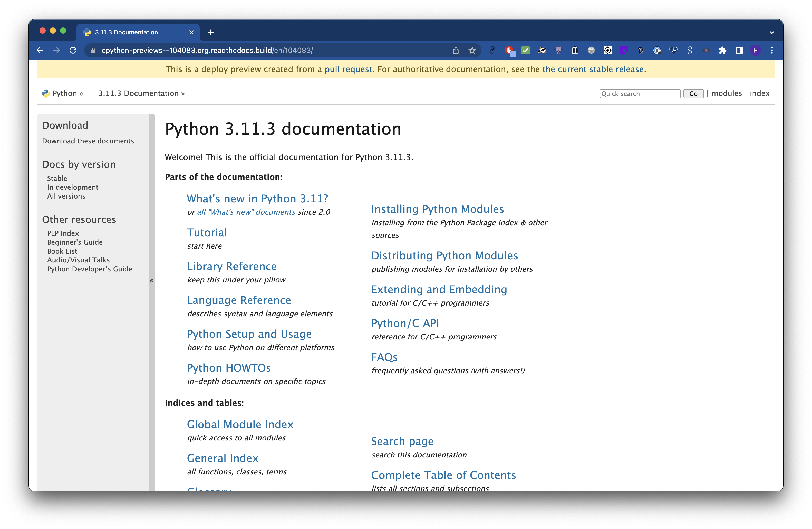Collapse the sidebar using the « handle
This screenshot has height=529, width=812.
pyautogui.click(x=151, y=281)
